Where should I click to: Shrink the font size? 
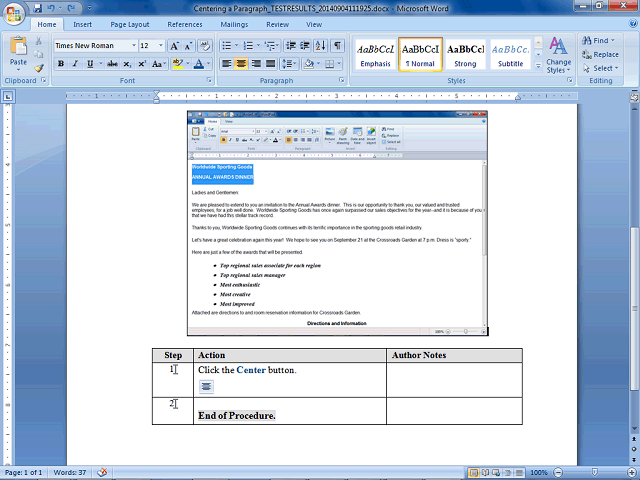click(x=189, y=46)
